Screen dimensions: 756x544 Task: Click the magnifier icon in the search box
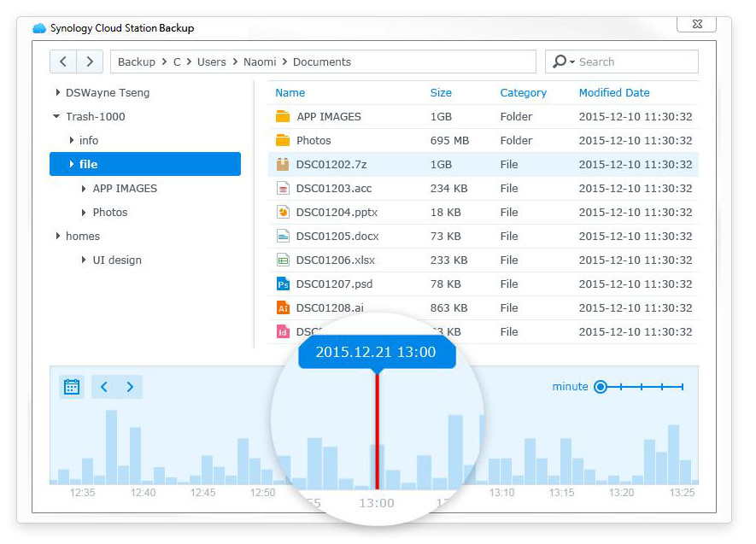pos(559,61)
